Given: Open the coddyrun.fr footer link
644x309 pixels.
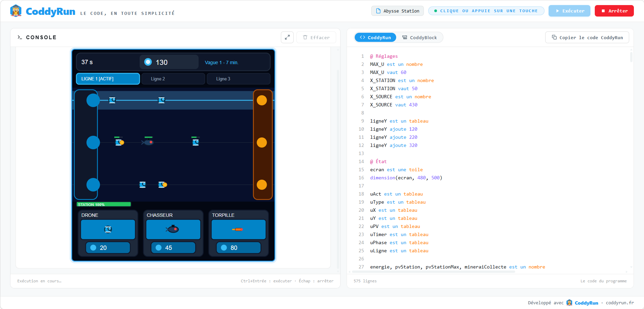Looking at the screenshot, I should click(620, 303).
